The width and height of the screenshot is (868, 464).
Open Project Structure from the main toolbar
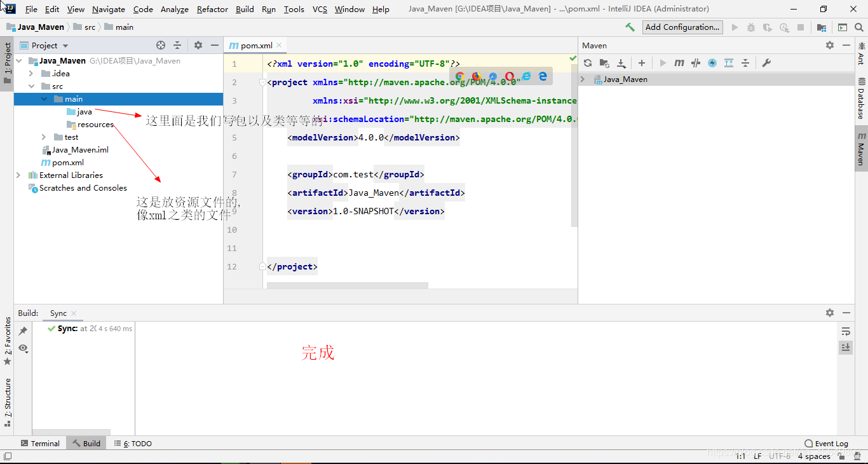pos(822,27)
